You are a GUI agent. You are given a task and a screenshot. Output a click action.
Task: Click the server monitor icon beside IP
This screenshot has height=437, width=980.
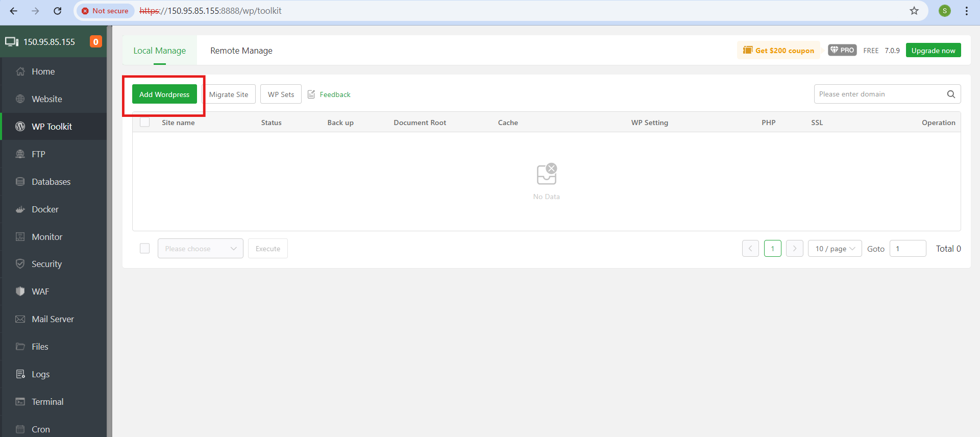12,42
